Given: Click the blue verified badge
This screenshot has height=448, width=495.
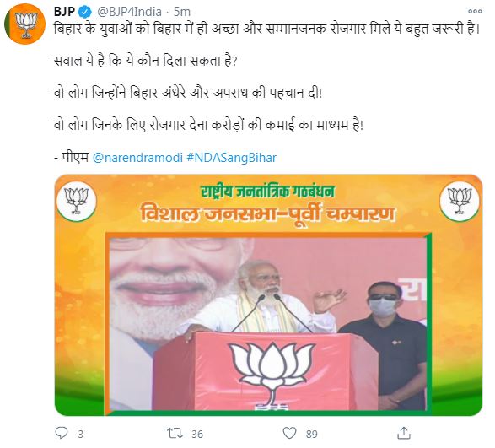Looking at the screenshot, I should 85,12.
